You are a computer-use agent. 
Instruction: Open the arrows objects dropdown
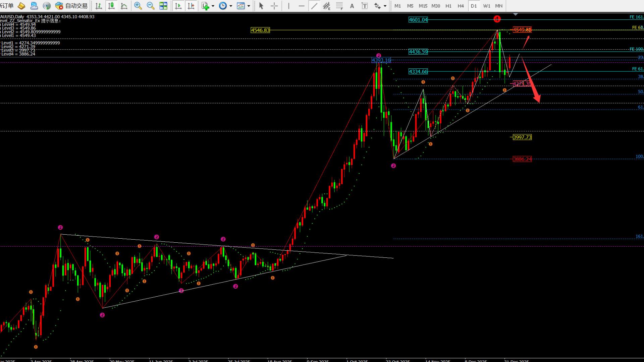click(385, 6)
